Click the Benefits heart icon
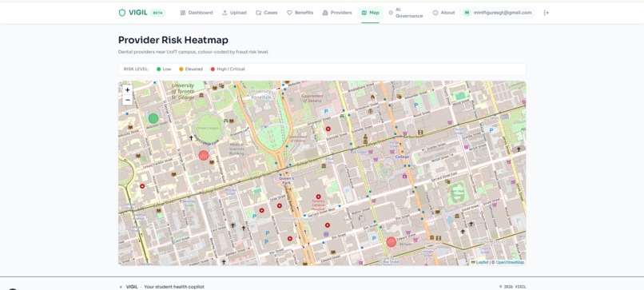This screenshot has height=290, width=644. pos(289,13)
